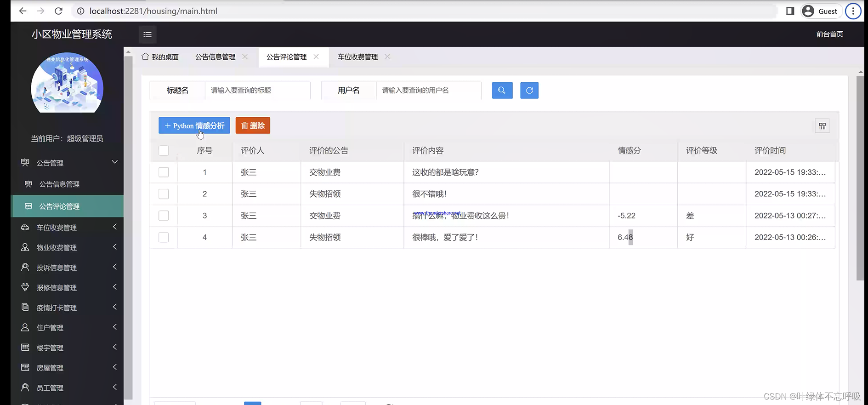The image size is (868, 405).
Task: Expand the 投诉信息管理 sidebar menu
Action: point(67,267)
